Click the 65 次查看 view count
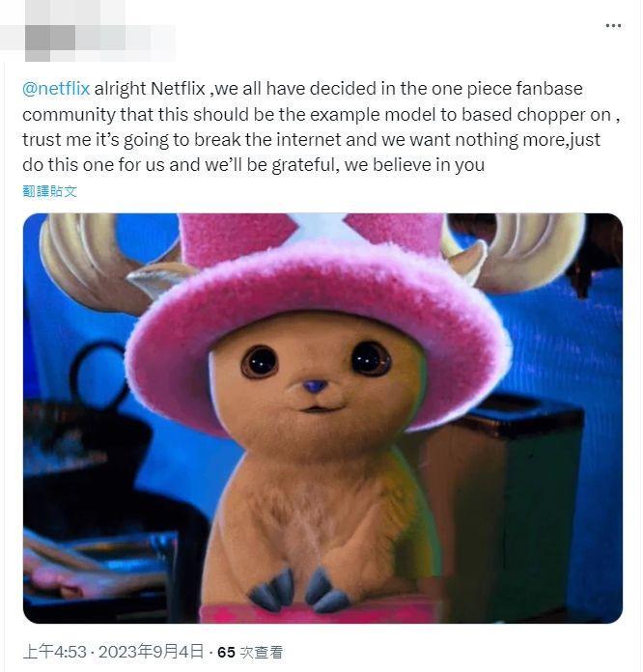The image size is (643, 672). point(250,653)
